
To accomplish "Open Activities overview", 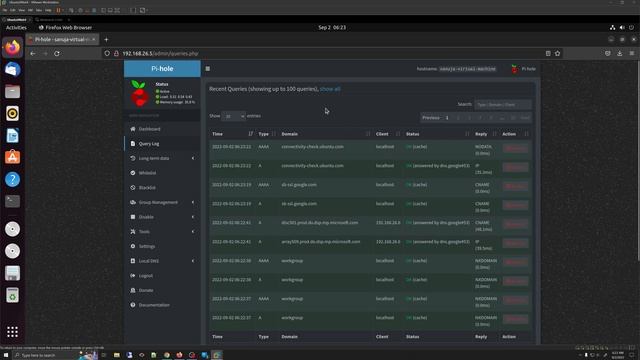I will click(x=16, y=27).
